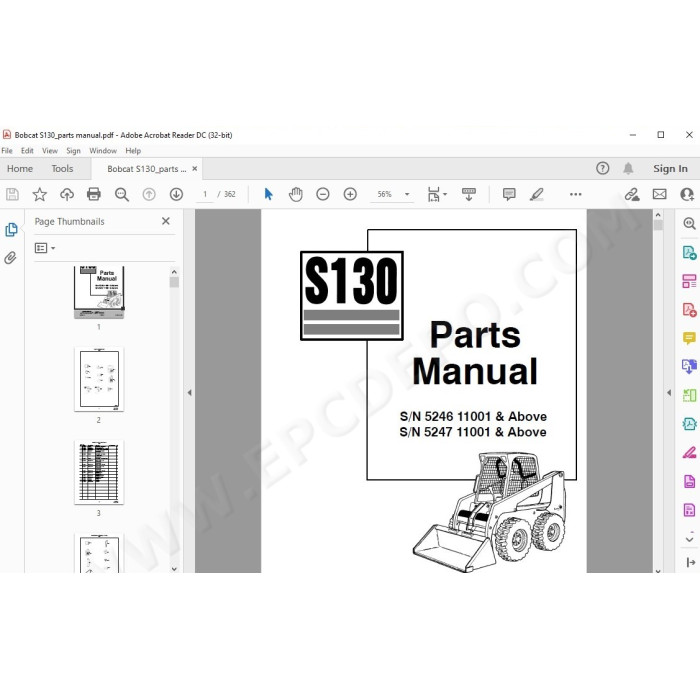Zoom in with the plus icon

click(x=350, y=194)
